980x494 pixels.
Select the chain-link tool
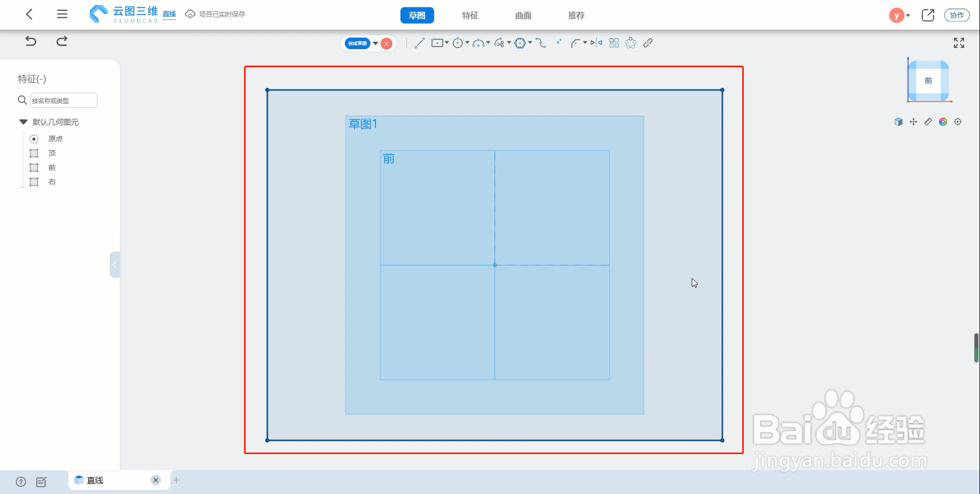click(x=648, y=43)
